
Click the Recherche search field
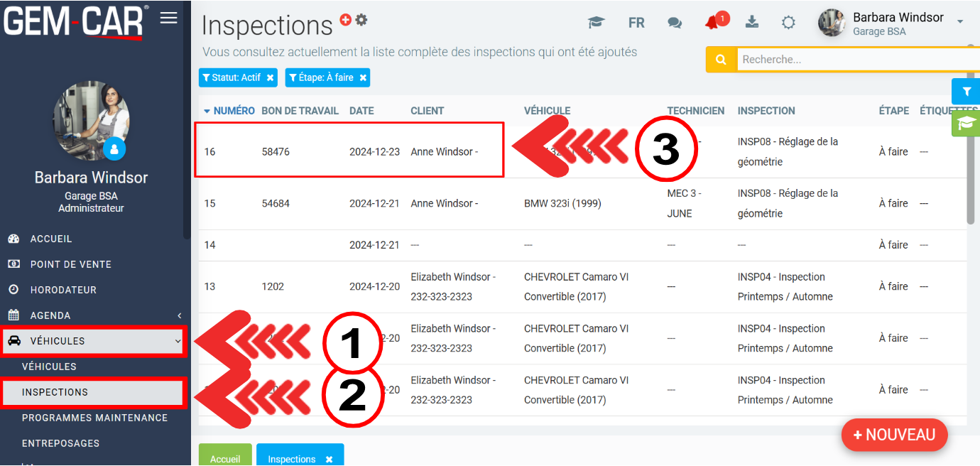click(x=852, y=60)
